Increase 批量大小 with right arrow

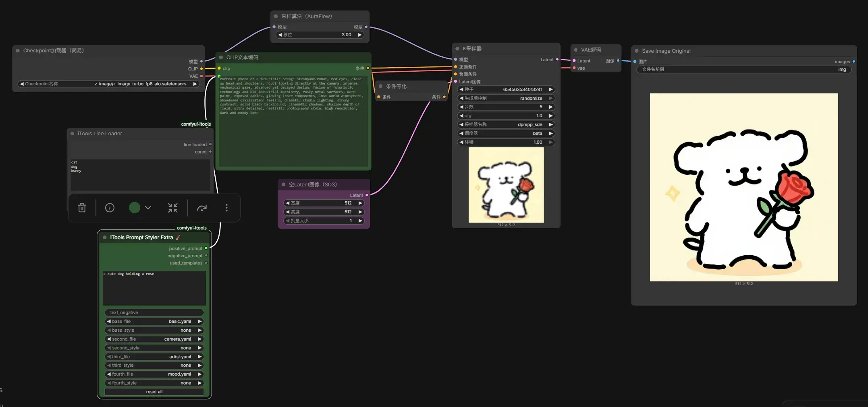tap(360, 221)
